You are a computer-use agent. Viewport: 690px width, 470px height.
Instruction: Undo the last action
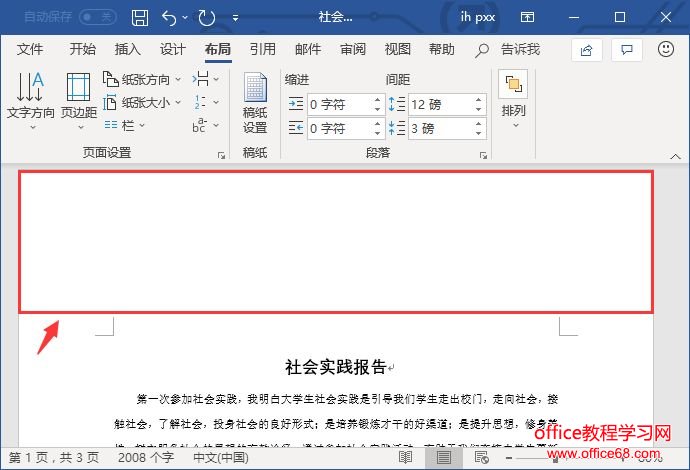click(169, 18)
